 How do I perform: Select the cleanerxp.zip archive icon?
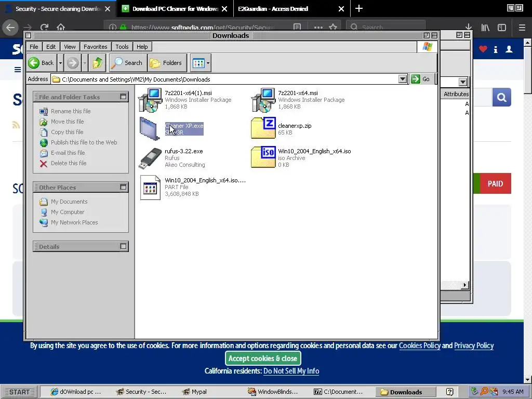[x=263, y=128]
